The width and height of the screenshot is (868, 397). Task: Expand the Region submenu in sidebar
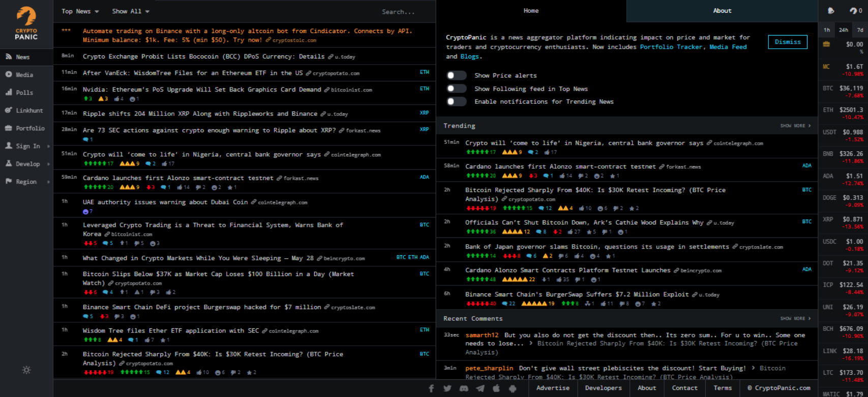(x=26, y=181)
